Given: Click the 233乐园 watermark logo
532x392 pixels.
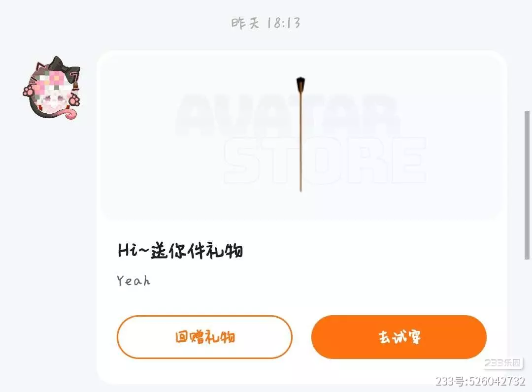Looking at the screenshot, I should (502, 363).
